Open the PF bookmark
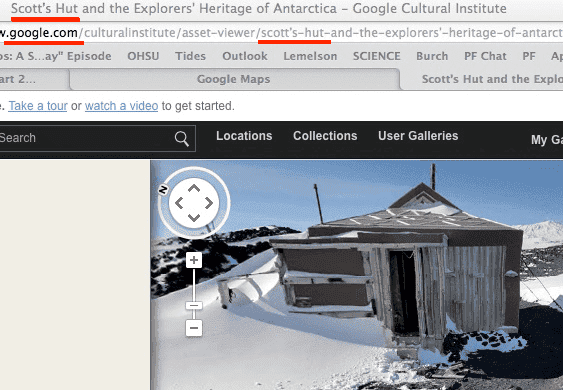 coord(529,56)
